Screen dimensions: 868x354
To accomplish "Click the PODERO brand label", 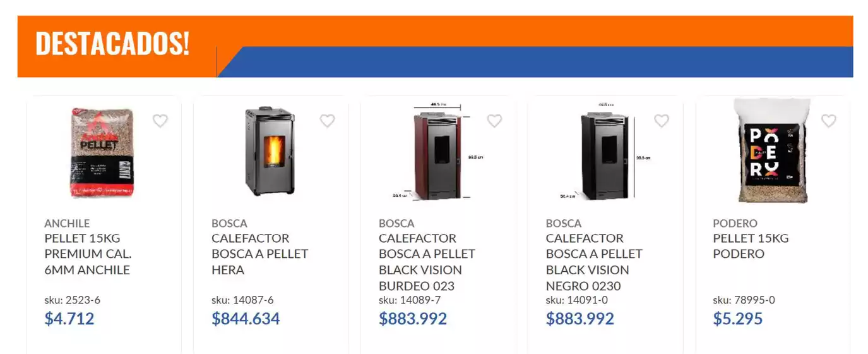I will coord(735,223).
